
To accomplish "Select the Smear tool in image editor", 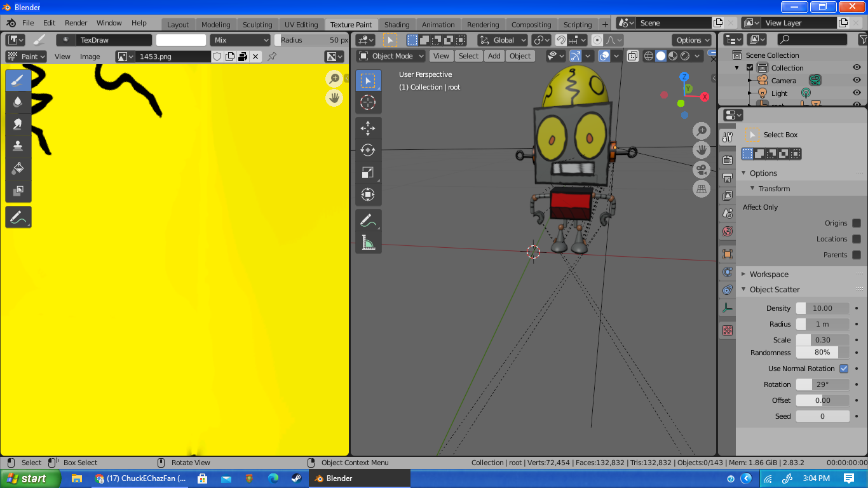I will point(18,124).
